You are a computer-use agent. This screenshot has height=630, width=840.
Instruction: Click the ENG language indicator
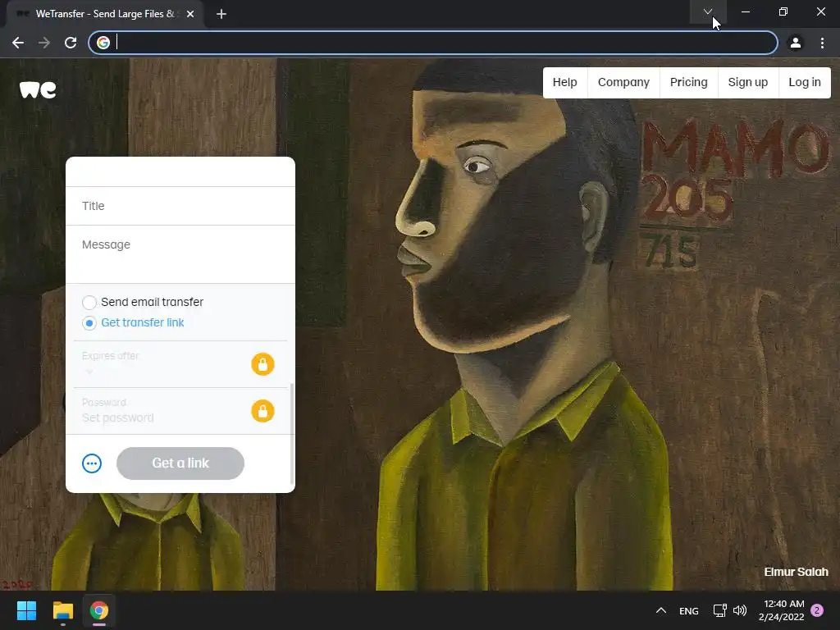[688, 610]
